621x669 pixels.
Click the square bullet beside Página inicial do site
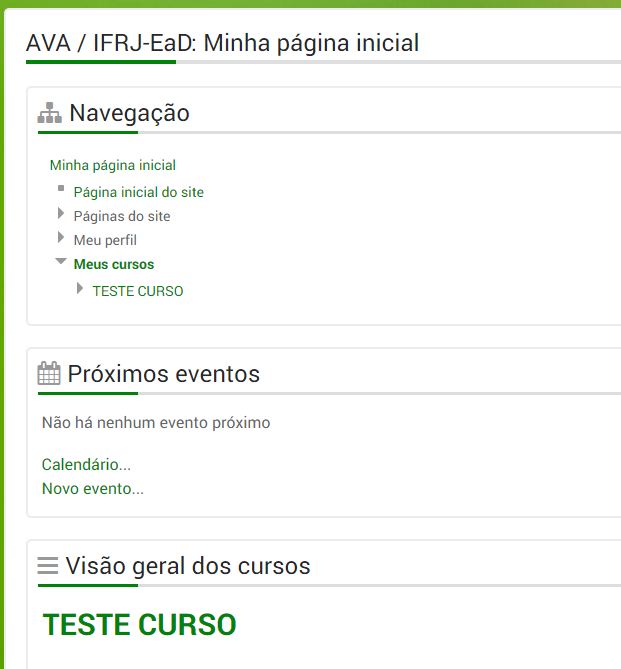[x=60, y=188]
